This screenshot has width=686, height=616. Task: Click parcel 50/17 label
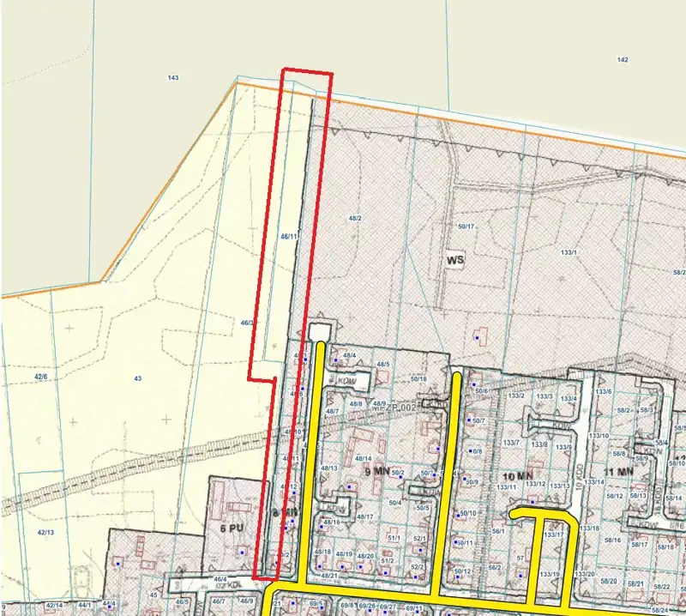tap(466, 226)
